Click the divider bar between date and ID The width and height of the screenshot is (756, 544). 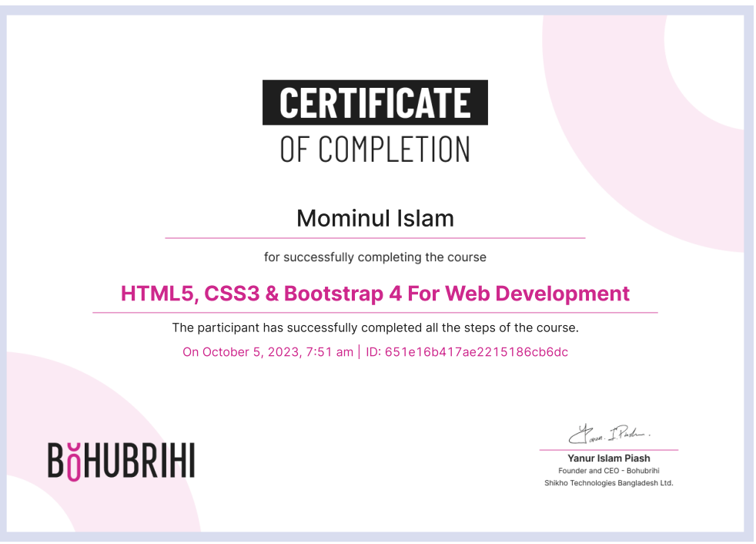[360, 352]
